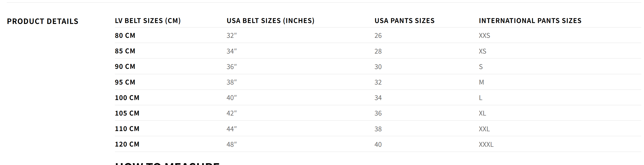The image size is (644, 165).
Task: Click USA pants size 34 cell
Action: 378,98
